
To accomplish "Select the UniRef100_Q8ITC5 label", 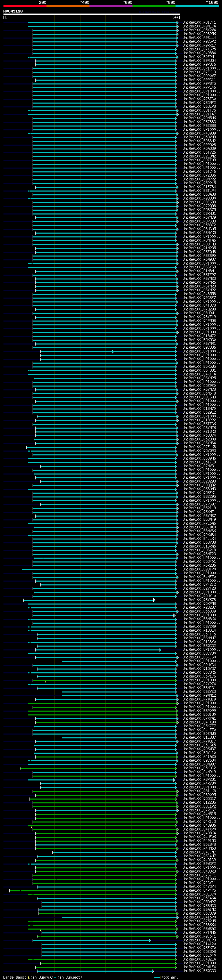I will pyautogui.click(x=199, y=110).
